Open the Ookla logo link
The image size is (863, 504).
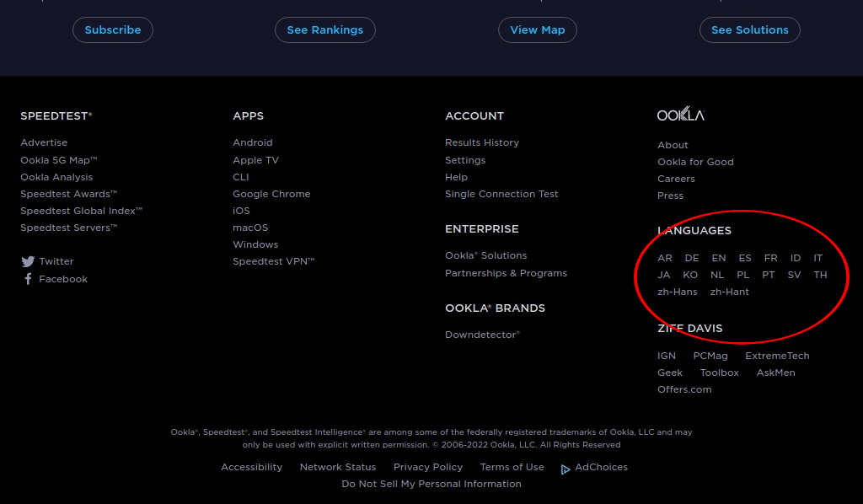pyautogui.click(x=680, y=115)
